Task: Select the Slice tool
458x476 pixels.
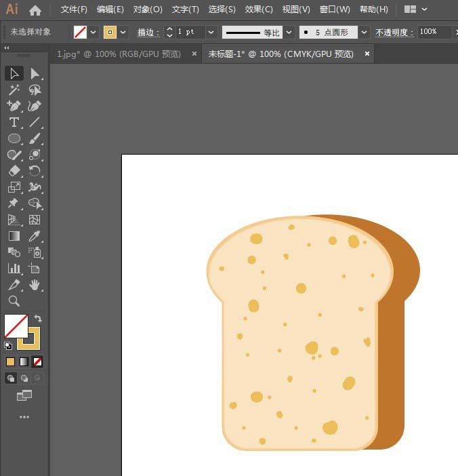Action: tap(14, 285)
